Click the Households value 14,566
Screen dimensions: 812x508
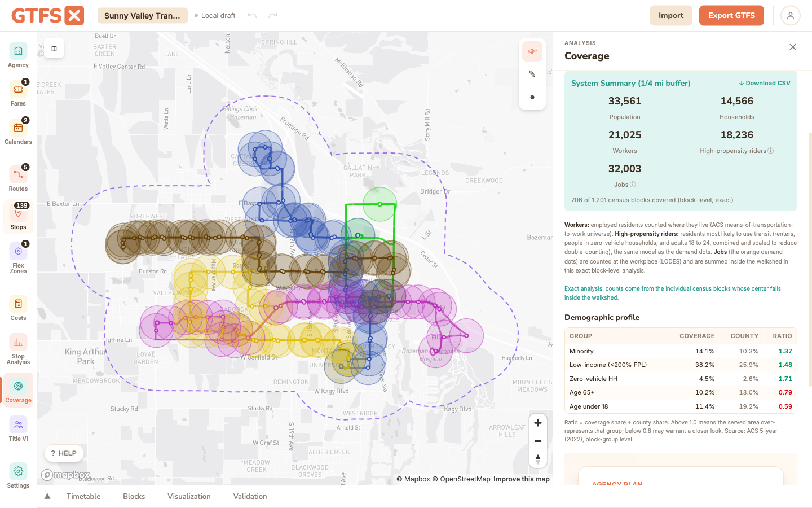coord(736,101)
